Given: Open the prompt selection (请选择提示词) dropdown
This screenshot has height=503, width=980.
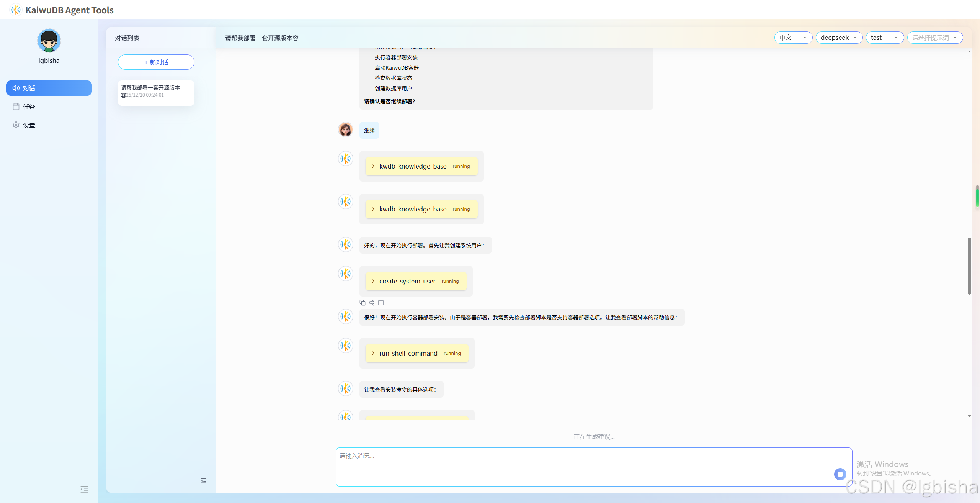Looking at the screenshot, I should (934, 38).
